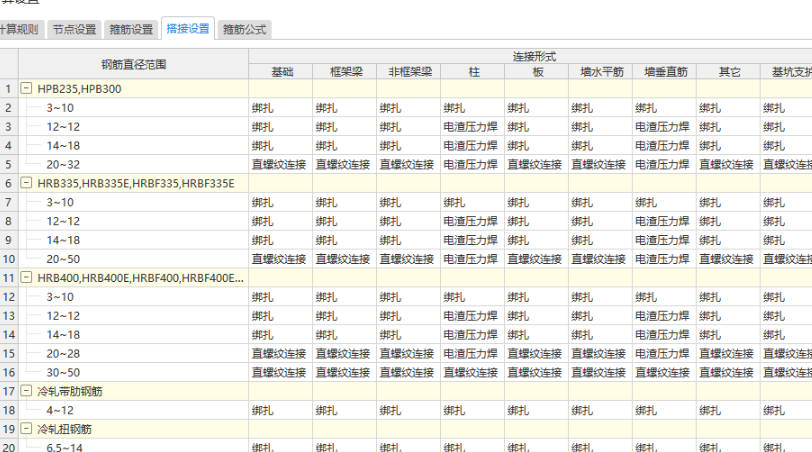
Task: Click row 18 非框架梁 cell 绑扎
Action: click(409, 410)
